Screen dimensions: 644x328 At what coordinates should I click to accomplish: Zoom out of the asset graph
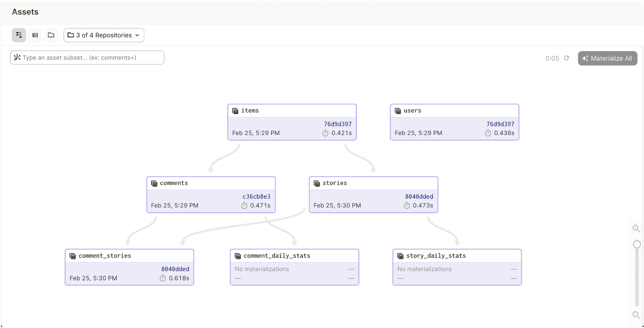636,315
